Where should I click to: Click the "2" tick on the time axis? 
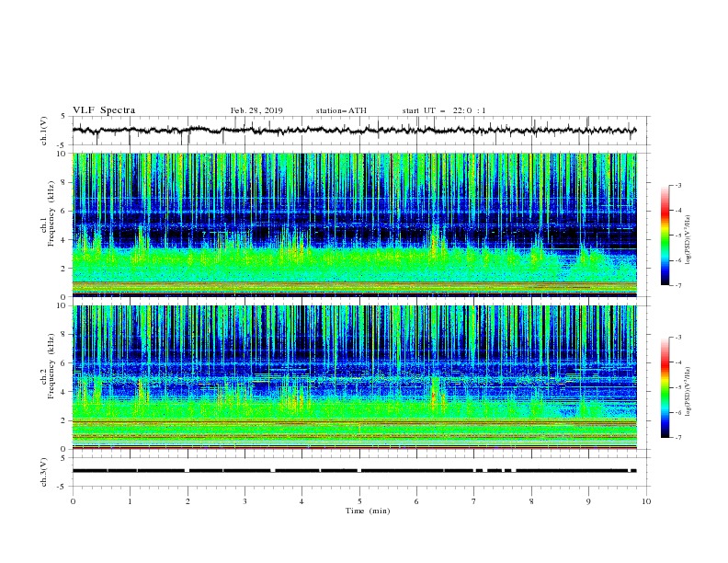tap(188, 501)
